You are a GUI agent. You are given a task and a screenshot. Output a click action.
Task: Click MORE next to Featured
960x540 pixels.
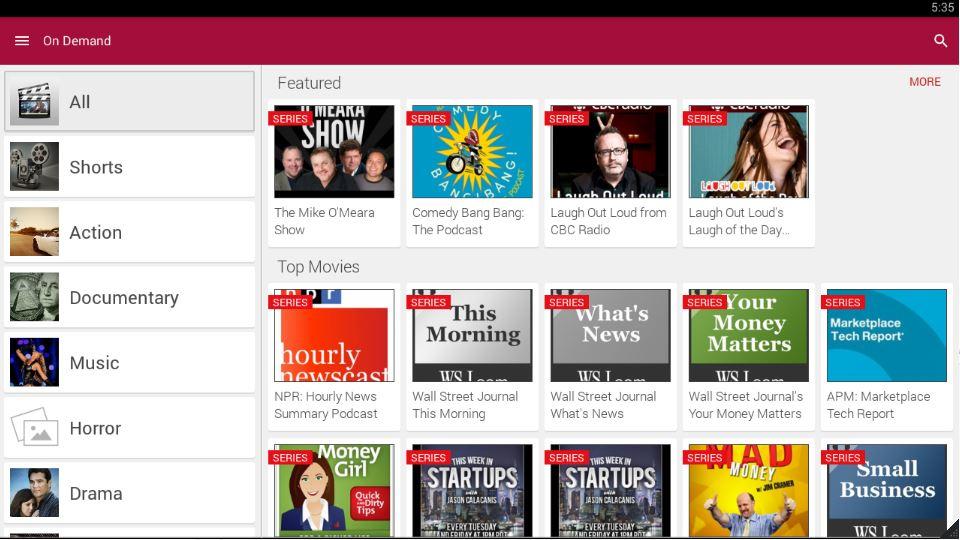point(924,82)
